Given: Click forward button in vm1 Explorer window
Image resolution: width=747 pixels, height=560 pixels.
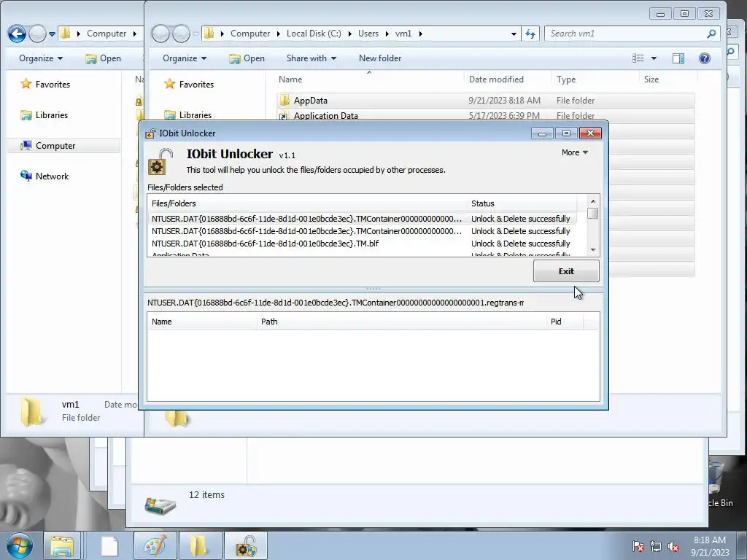Looking at the screenshot, I should click(181, 34).
